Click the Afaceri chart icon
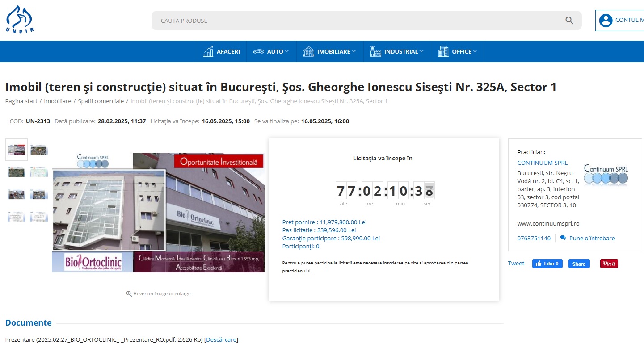This screenshot has width=644, height=360. [x=208, y=51]
